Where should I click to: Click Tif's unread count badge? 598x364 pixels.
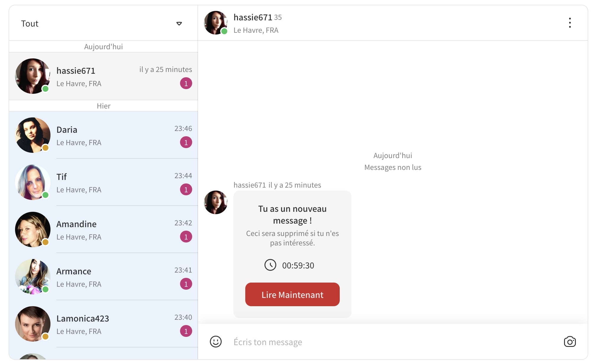186,190
